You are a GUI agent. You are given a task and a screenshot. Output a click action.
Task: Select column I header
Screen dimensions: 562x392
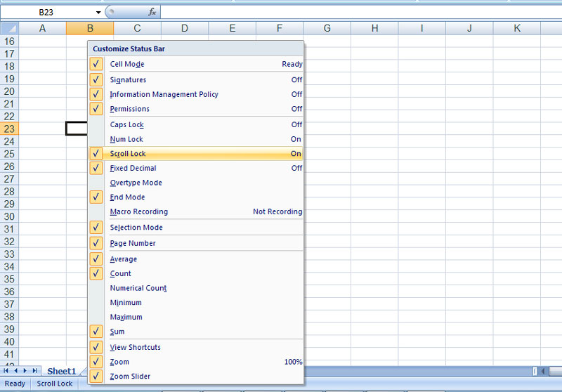(x=422, y=28)
